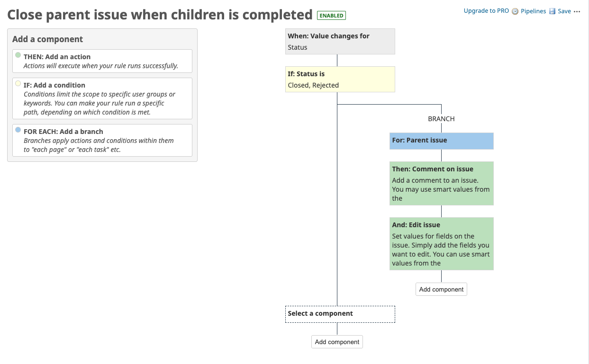589x364 pixels.
Task: Open the three-dot more options menu
Action: click(577, 11)
